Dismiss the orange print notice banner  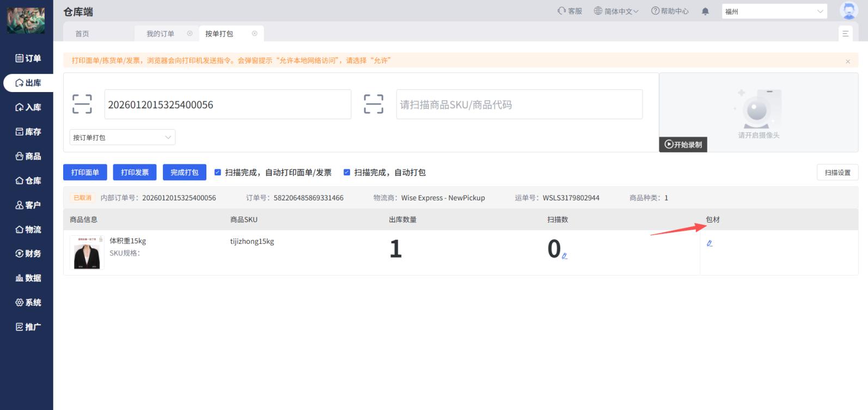coord(848,62)
